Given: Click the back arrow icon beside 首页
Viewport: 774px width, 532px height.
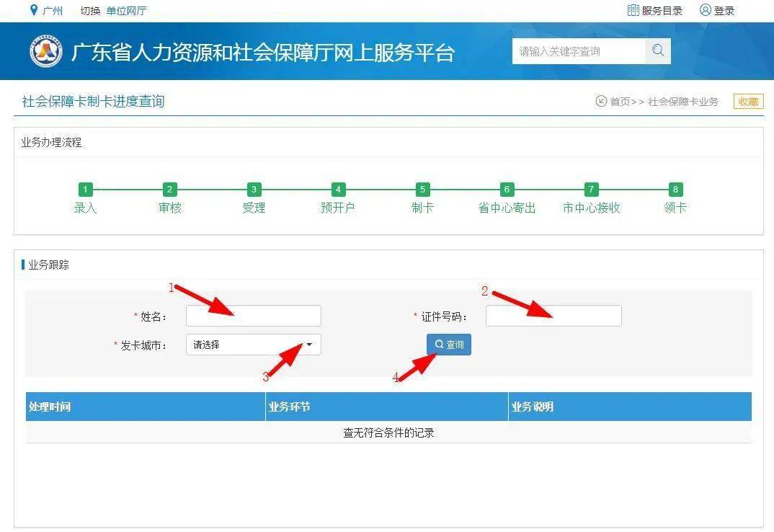Looking at the screenshot, I should click(601, 101).
